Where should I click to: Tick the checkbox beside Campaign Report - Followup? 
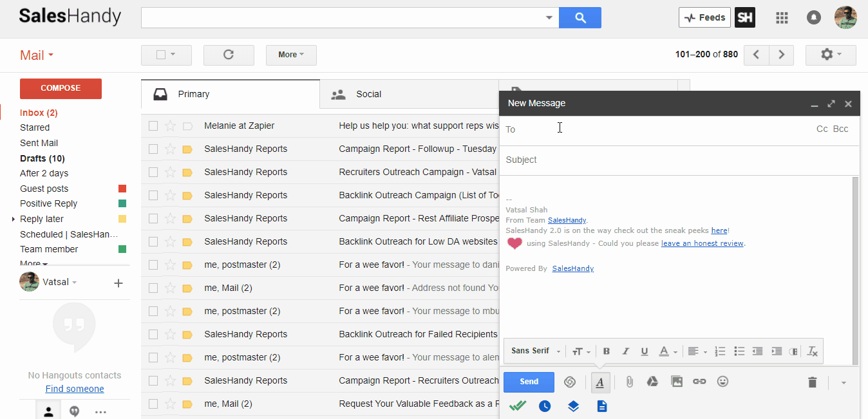click(x=153, y=149)
